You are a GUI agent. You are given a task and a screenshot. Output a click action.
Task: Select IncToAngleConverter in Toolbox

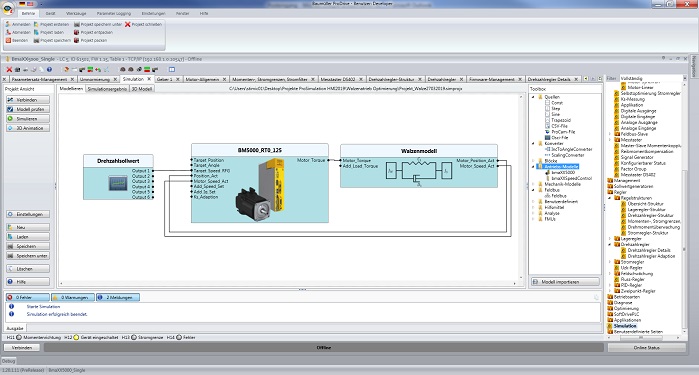tap(569, 149)
